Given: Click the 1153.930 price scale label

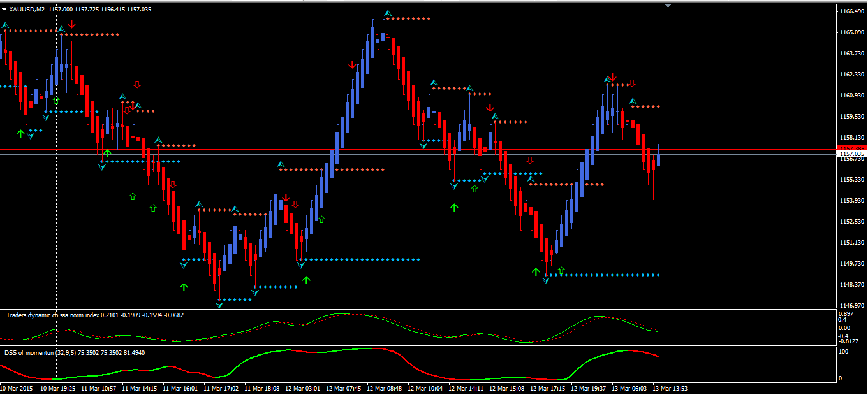Looking at the screenshot, I should point(852,201).
